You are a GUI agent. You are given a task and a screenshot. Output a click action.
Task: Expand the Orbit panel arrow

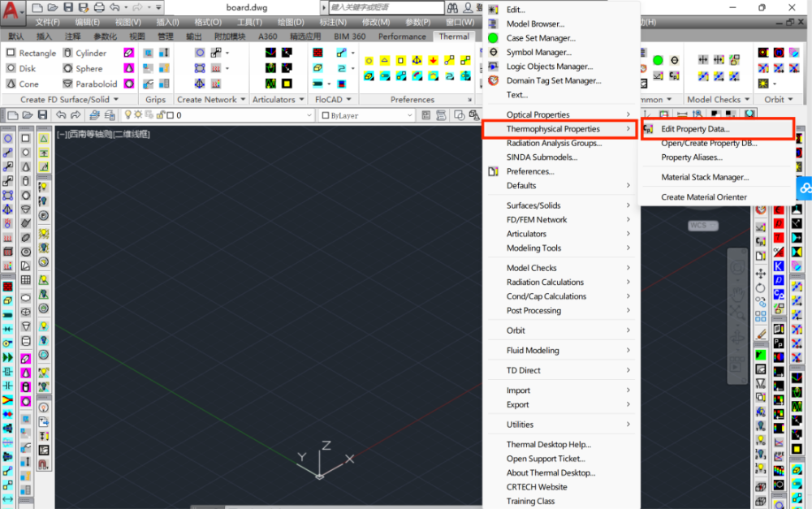point(790,99)
